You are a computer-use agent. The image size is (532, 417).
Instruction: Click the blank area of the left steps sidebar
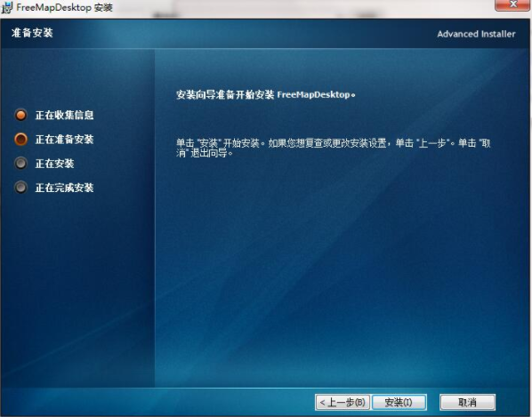[77, 288]
